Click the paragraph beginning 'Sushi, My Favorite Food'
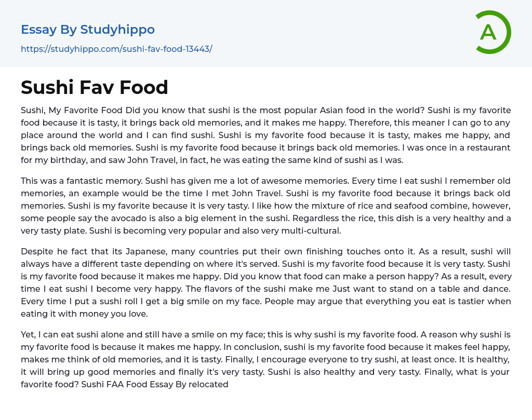The image size is (532, 420). 265,135
